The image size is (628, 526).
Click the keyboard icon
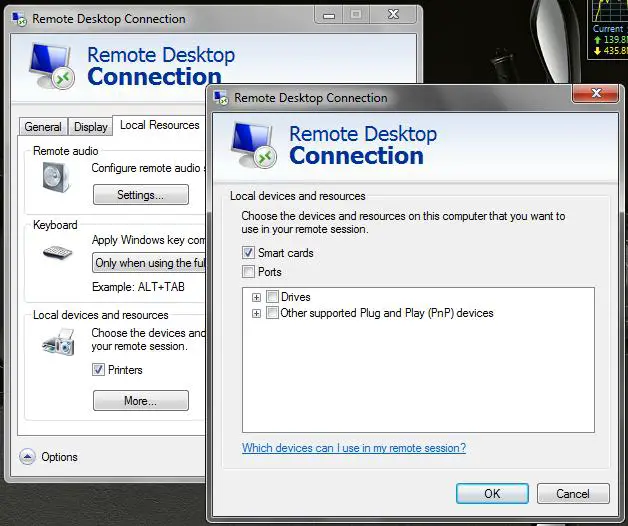(57, 252)
